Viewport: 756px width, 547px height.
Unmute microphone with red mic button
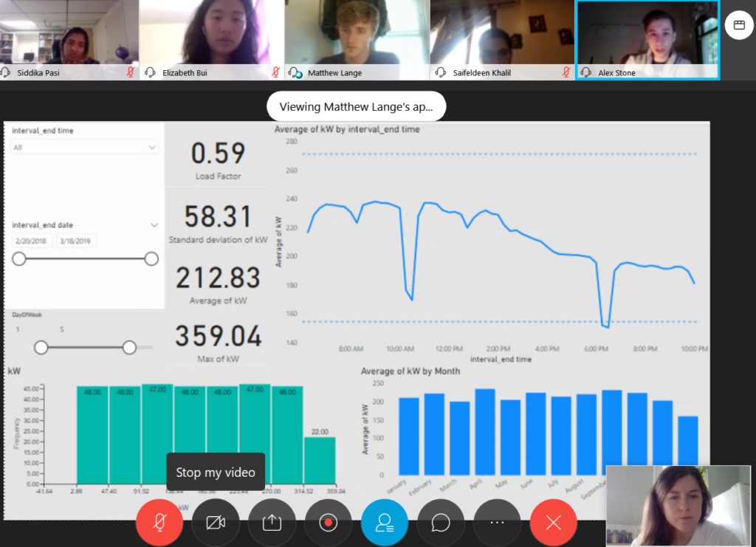(x=159, y=523)
